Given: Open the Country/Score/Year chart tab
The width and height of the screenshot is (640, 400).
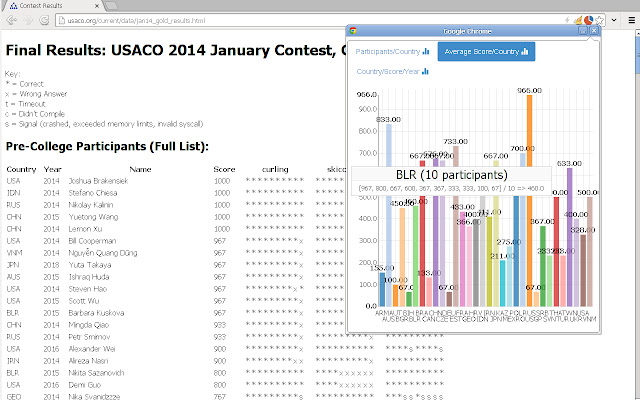Looking at the screenshot, I should pyautogui.click(x=393, y=71).
